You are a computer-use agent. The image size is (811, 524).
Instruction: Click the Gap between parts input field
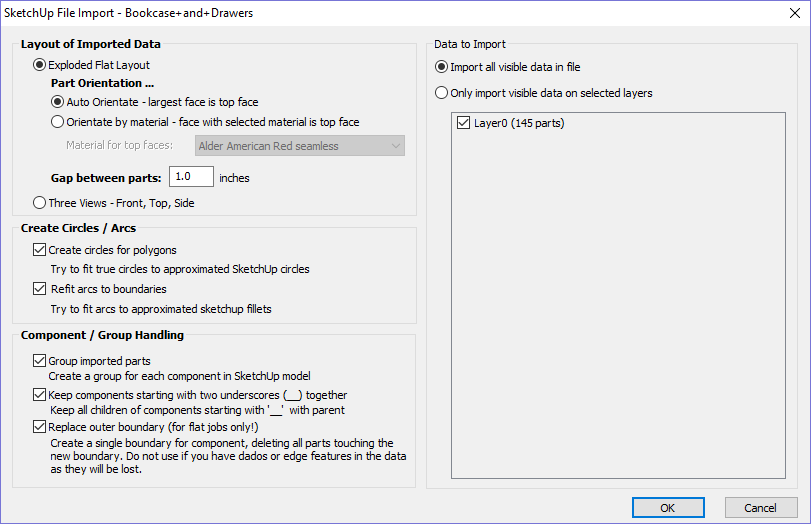[191, 177]
